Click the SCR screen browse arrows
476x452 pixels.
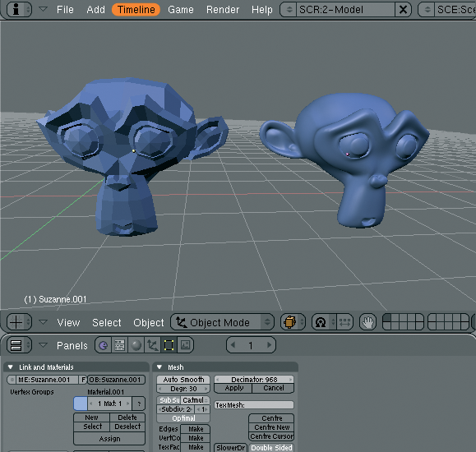point(289,10)
